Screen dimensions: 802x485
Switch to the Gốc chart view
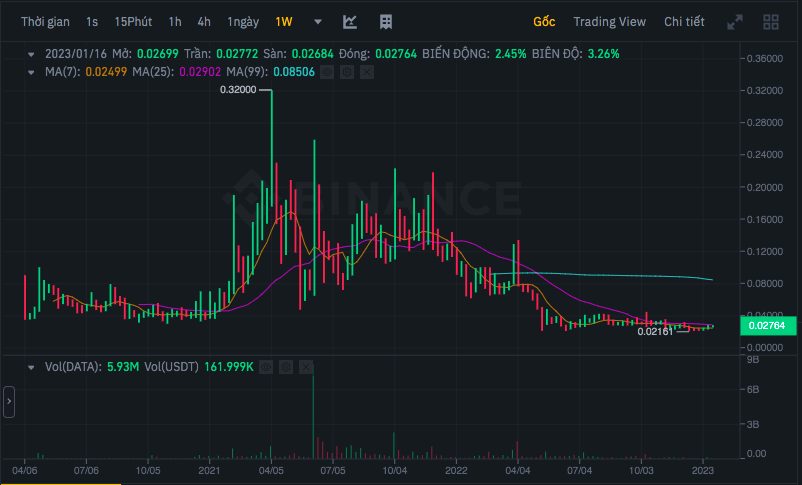[x=544, y=22]
